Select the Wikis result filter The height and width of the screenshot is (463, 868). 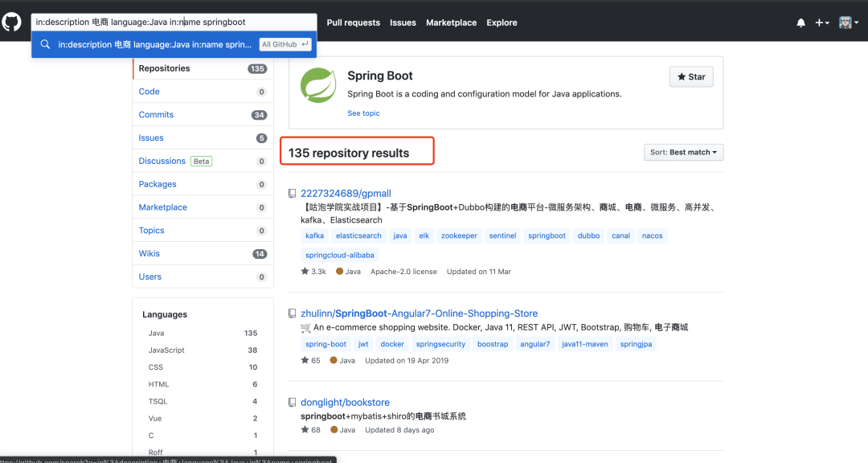(203, 254)
